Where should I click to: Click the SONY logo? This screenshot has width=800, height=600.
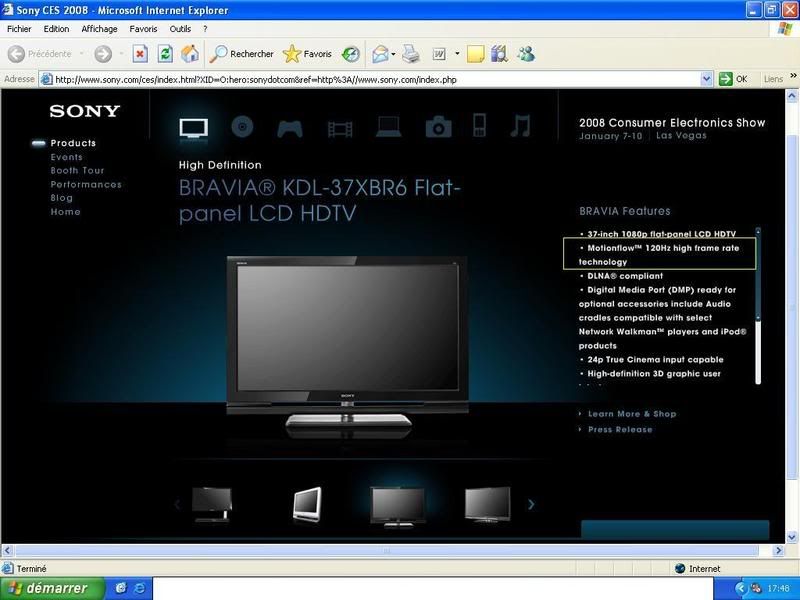pyautogui.click(x=85, y=111)
